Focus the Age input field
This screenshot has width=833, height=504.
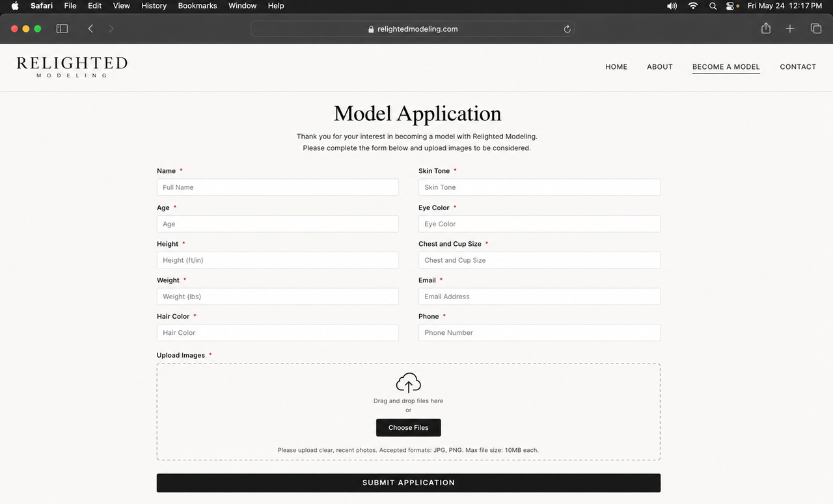click(x=278, y=224)
